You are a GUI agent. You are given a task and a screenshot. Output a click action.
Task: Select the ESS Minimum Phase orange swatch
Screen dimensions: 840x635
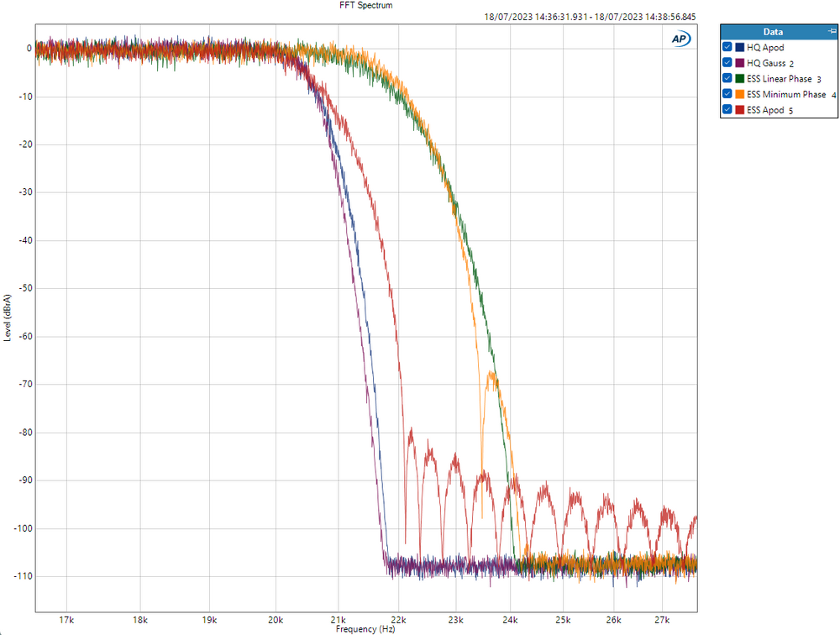coord(739,94)
